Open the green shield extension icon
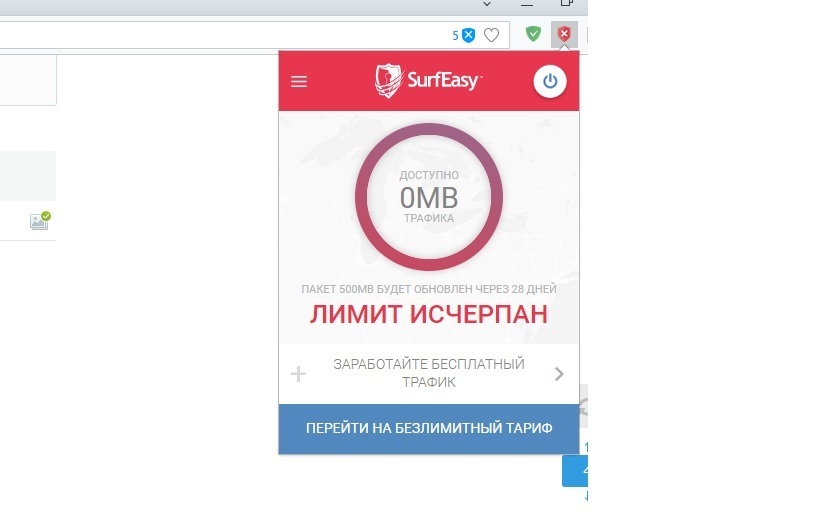The height and width of the screenshot is (518, 819). [533, 34]
